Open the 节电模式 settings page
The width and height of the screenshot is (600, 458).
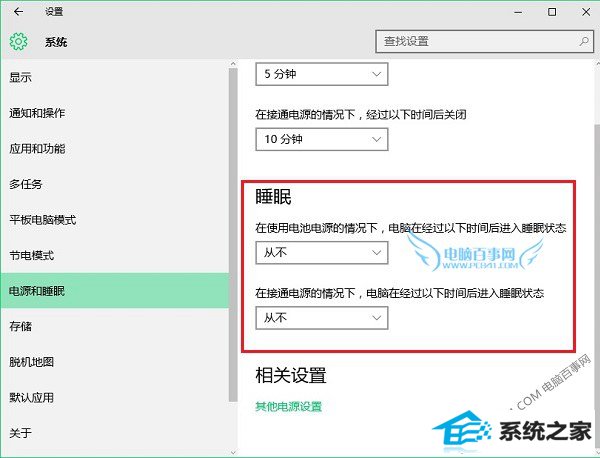coord(32,255)
